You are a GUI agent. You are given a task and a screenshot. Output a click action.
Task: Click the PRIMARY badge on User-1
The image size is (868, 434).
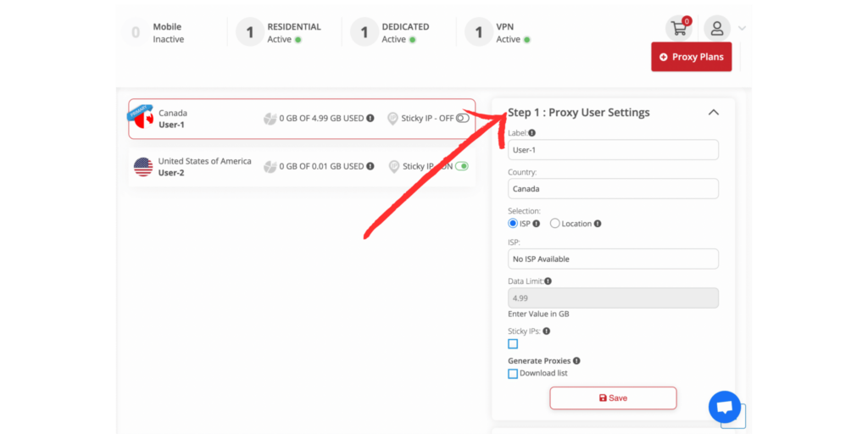[139, 112]
